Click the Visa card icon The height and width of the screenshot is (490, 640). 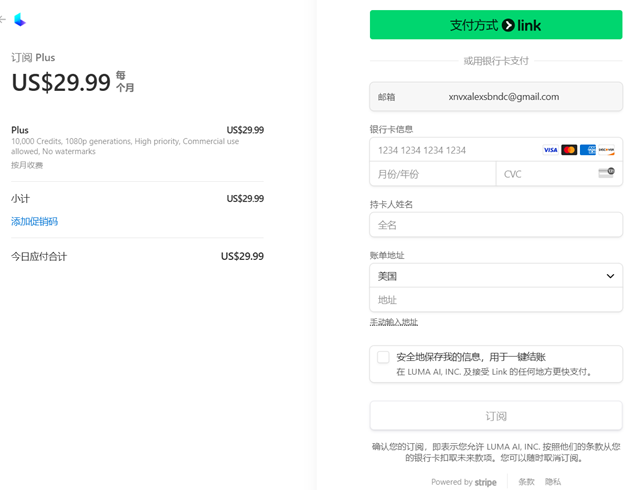(550, 150)
